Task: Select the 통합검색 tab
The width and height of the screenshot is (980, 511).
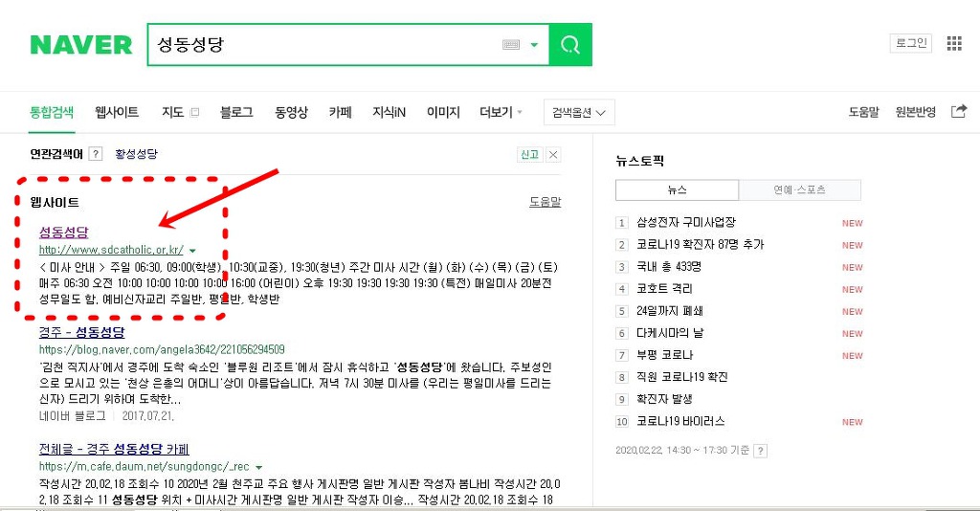Action: 52,112
